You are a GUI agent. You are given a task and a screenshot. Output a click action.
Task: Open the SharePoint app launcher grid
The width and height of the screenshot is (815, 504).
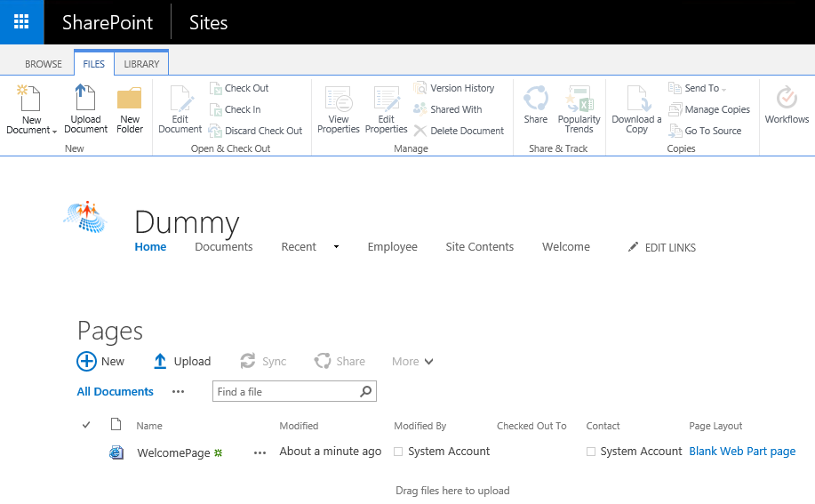coord(21,22)
